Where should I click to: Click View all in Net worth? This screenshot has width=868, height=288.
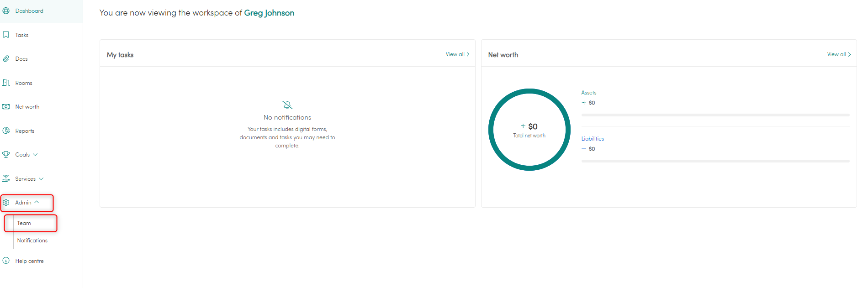839,54
